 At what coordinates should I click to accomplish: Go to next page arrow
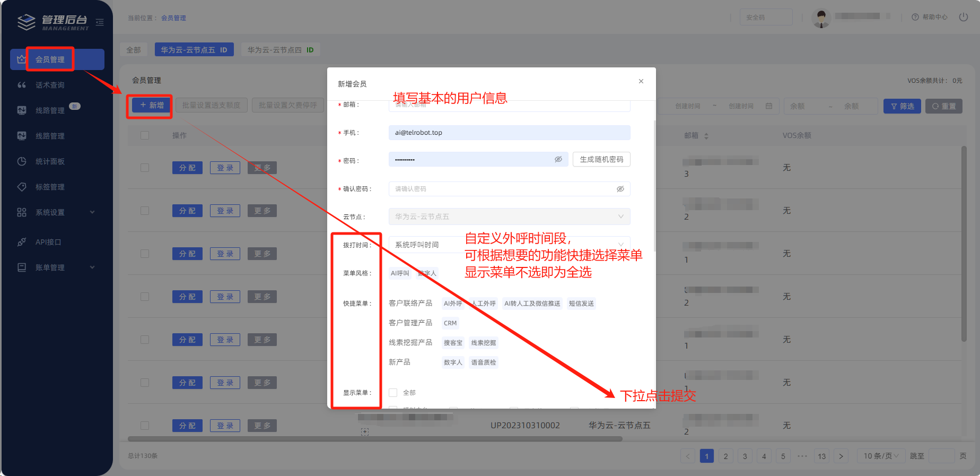pyautogui.click(x=841, y=456)
